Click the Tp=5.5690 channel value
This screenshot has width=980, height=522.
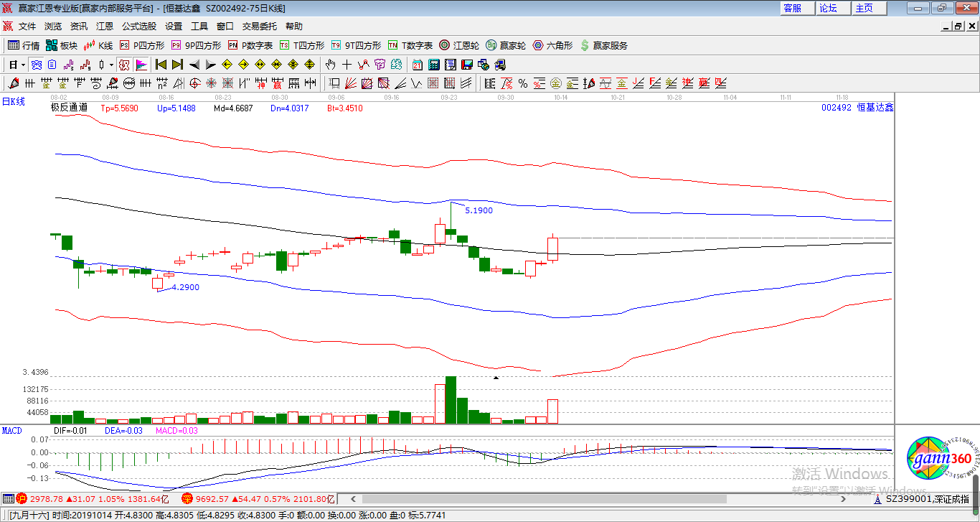(x=119, y=108)
